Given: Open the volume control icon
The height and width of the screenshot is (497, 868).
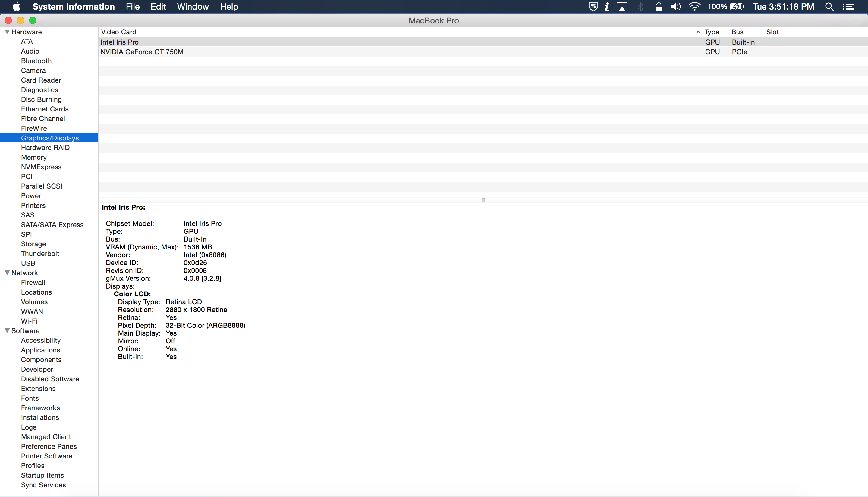Looking at the screenshot, I should point(675,7).
